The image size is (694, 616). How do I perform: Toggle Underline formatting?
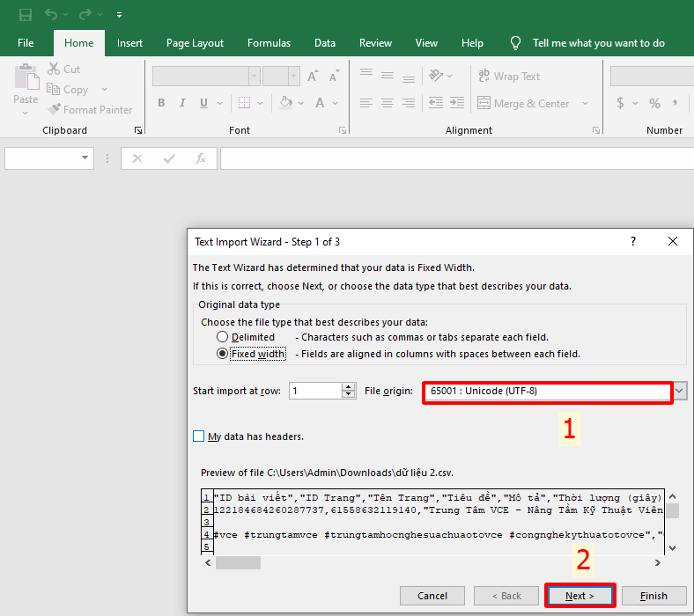203,103
